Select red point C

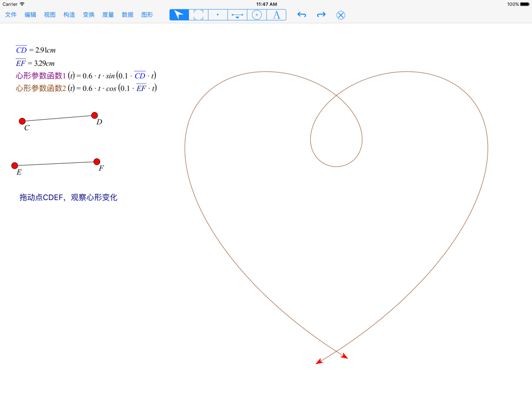point(22,121)
